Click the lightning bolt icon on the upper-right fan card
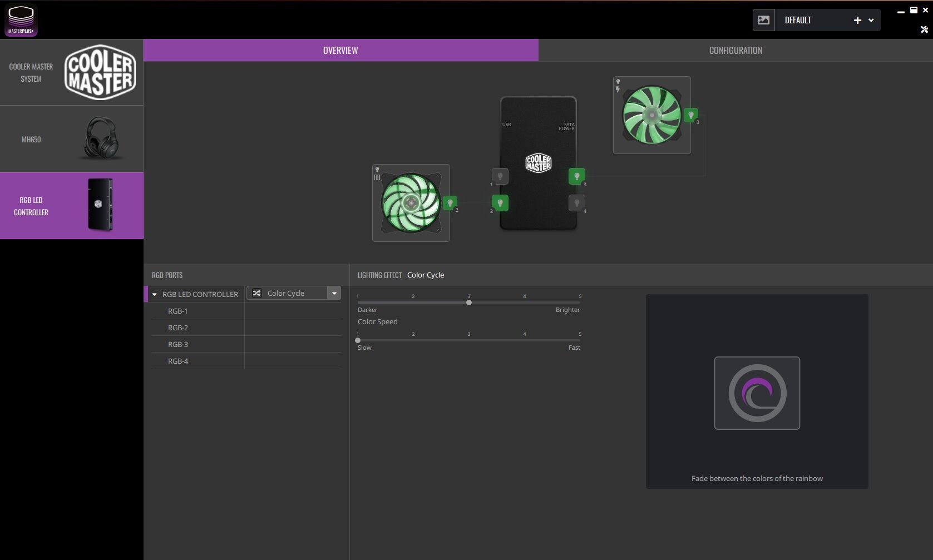This screenshot has height=560, width=933. [x=618, y=89]
